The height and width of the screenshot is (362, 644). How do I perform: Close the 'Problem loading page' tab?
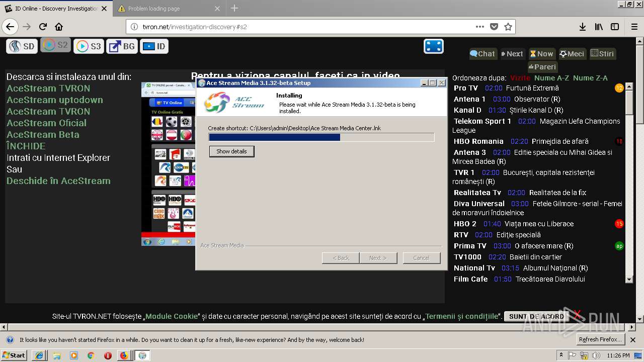(x=217, y=9)
